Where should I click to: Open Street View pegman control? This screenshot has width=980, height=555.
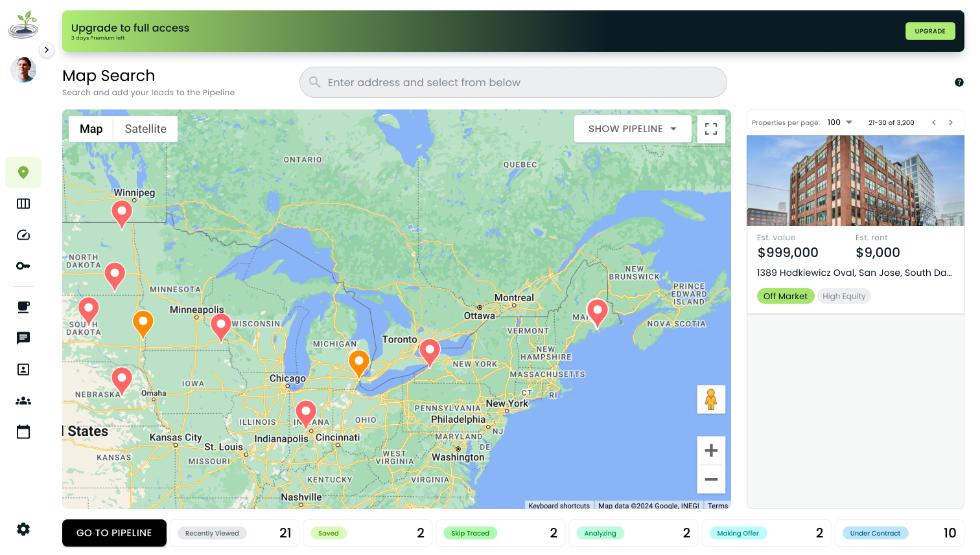(711, 399)
